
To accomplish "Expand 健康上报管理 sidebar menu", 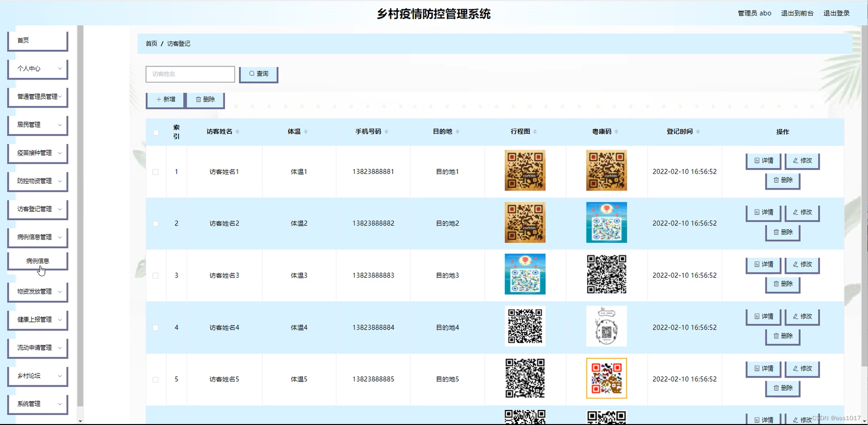I will 37,320.
